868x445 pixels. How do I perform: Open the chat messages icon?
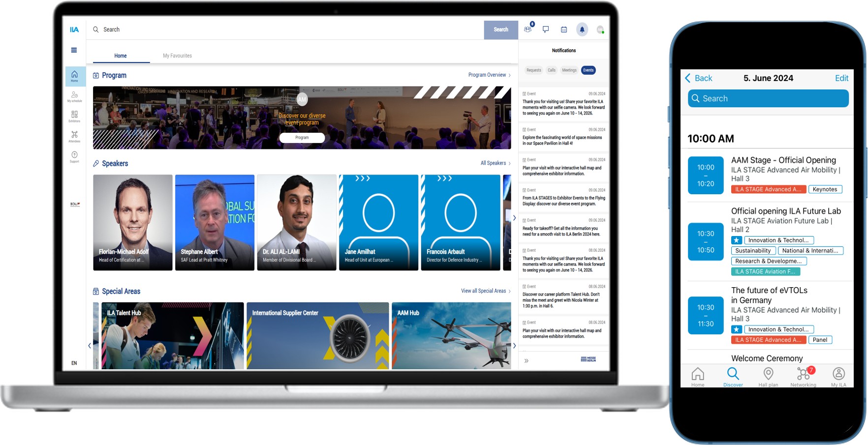[x=546, y=30]
